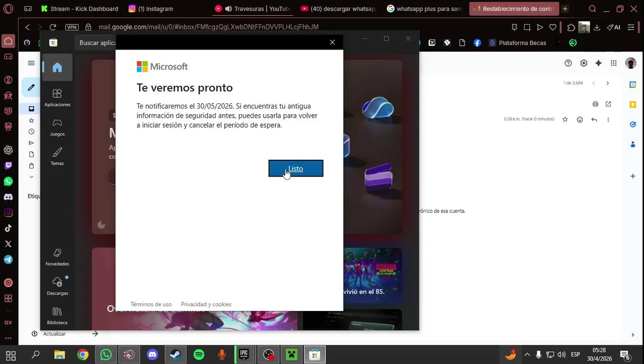Open Windows Start menu
Viewport: 644px width, 364px height.
pyautogui.click(x=11, y=355)
